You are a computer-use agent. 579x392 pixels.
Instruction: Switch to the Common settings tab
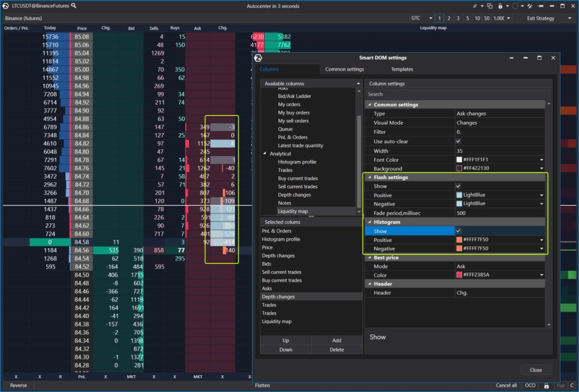point(345,69)
